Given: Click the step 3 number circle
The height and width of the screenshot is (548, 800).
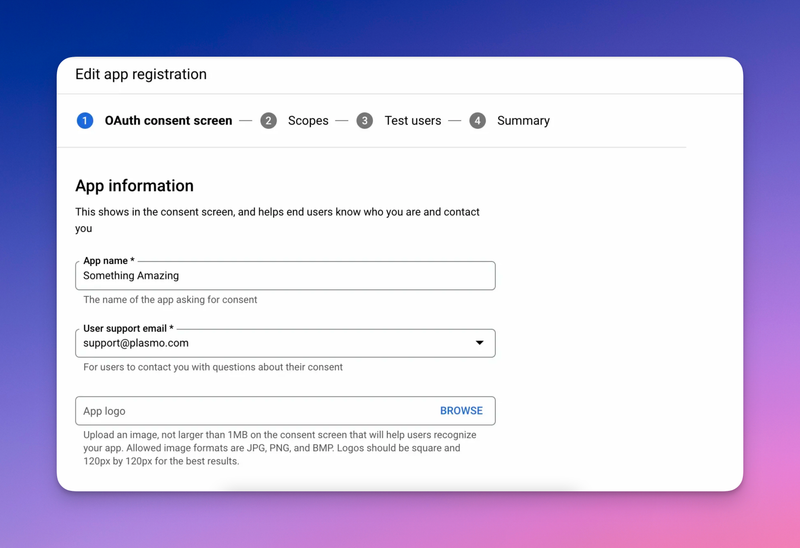Looking at the screenshot, I should (364, 121).
